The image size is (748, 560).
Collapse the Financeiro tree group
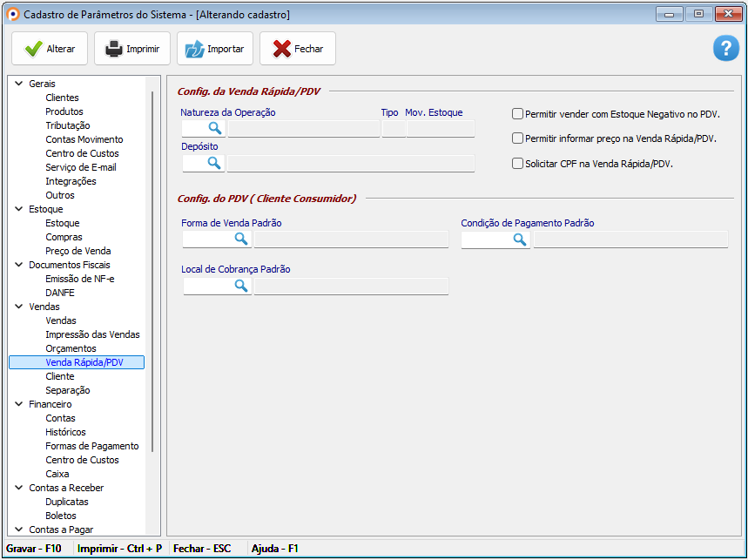(x=18, y=404)
